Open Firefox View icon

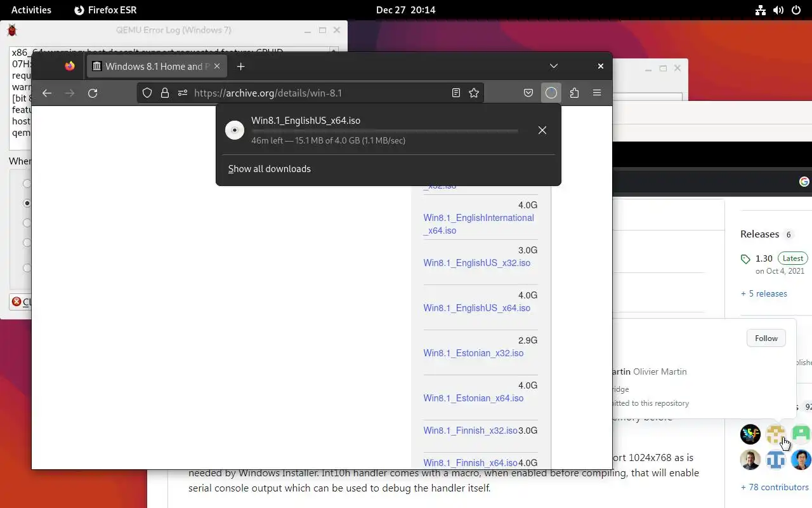coord(70,66)
